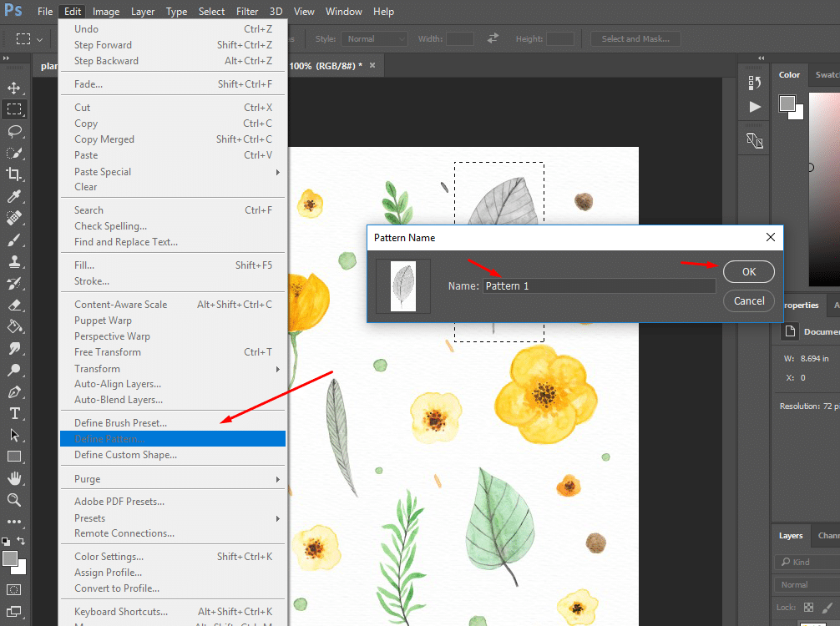Open the Filter menu

247,12
